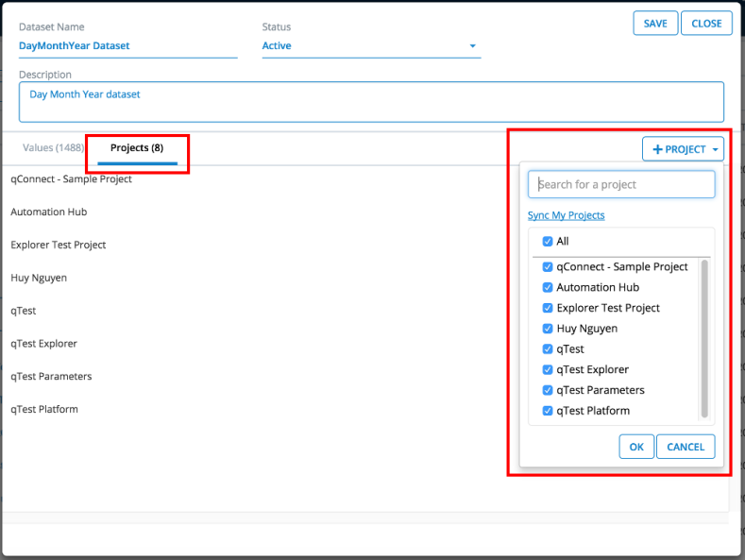The image size is (745, 560).
Task: Toggle the qTest Explorer checkbox
Action: pyautogui.click(x=548, y=370)
